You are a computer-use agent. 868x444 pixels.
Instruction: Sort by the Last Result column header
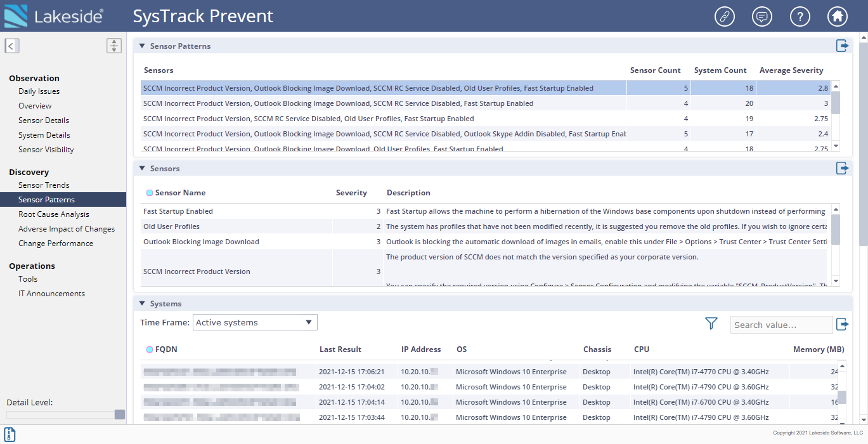coord(340,349)
